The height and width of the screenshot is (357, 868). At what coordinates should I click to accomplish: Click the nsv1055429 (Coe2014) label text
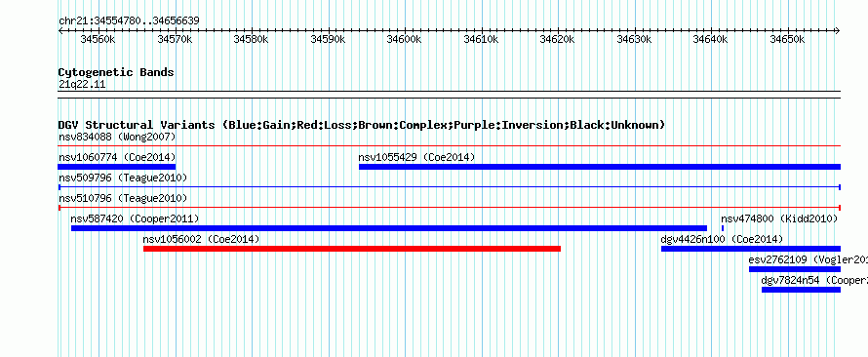pyautogui.click(x=416, y=157)
